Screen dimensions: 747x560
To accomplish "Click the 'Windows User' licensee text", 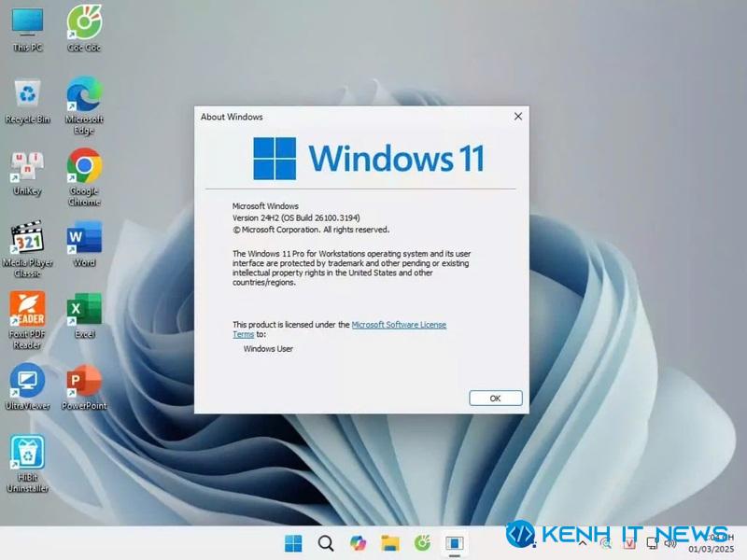I will pos(268,348).
